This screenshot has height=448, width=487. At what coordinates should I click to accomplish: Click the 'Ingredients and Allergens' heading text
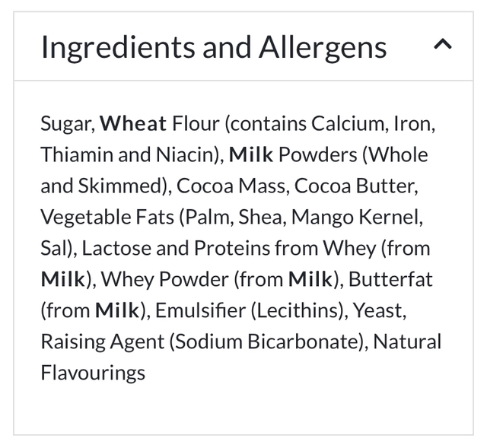(x=214, y=47)
